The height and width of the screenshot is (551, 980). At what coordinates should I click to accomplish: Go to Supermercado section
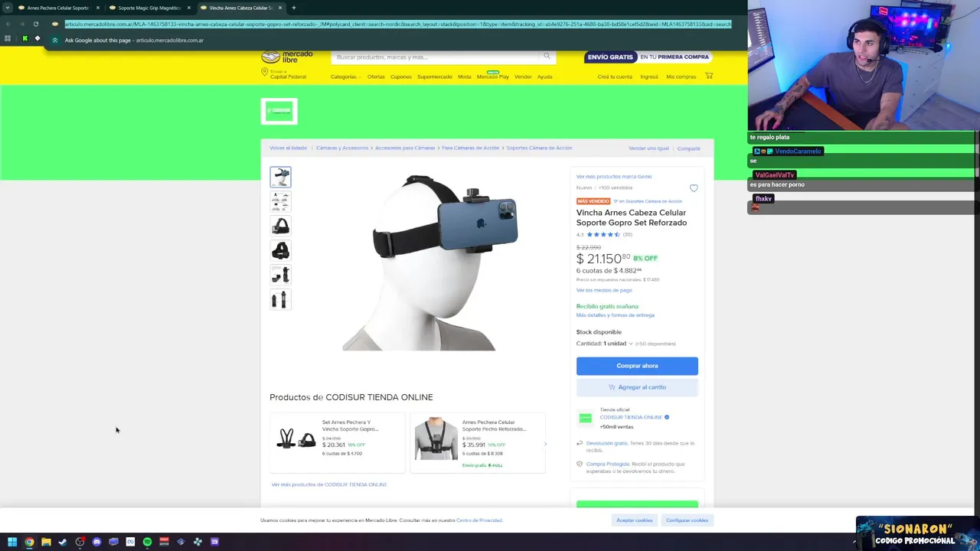(435, 77)
